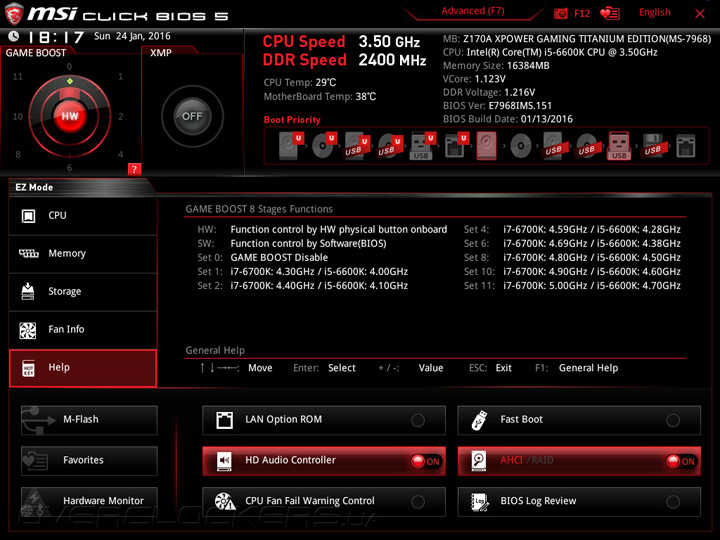This screenshot has width=720, height=540.
Task: Click the EZ Mode header label
Action: (x=34, y=187)
